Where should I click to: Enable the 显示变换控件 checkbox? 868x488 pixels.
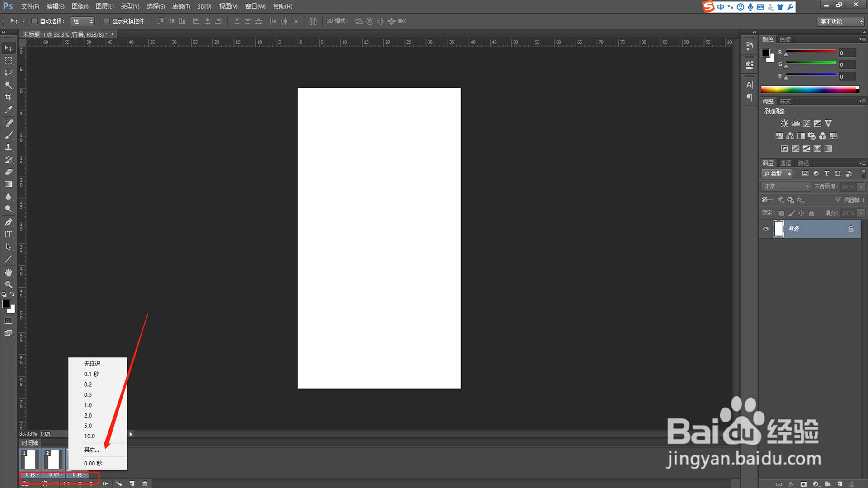107,21
